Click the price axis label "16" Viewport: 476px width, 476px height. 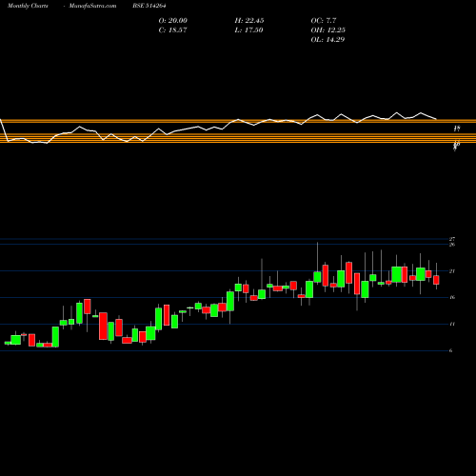point(452,297)
